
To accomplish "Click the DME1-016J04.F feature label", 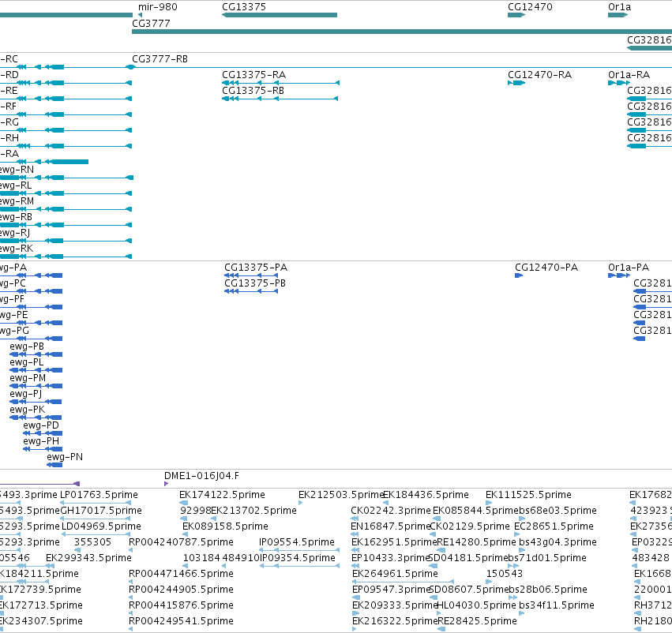I will 202,476.
